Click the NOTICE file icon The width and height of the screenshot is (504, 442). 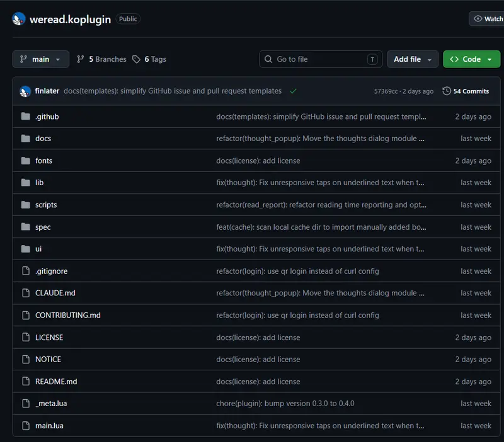[26, 359]
